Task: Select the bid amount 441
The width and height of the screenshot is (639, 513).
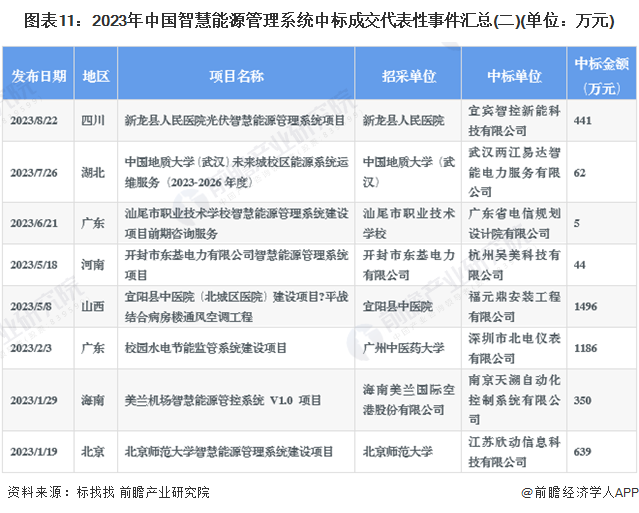Action: (x=583, y=121)
